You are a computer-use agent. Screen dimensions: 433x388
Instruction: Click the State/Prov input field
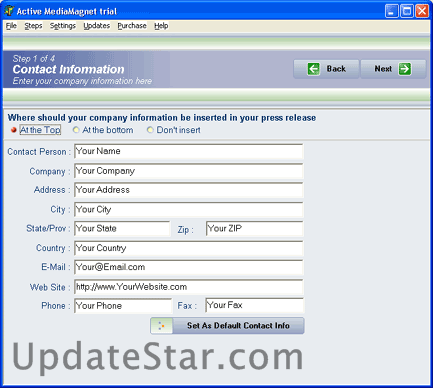pos(122,229)
